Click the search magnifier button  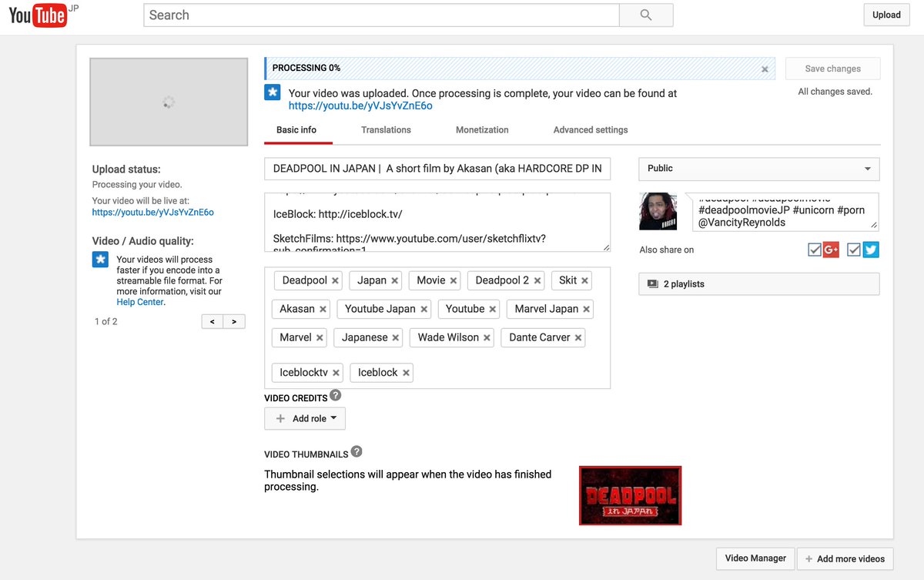[x=646, y=15]
